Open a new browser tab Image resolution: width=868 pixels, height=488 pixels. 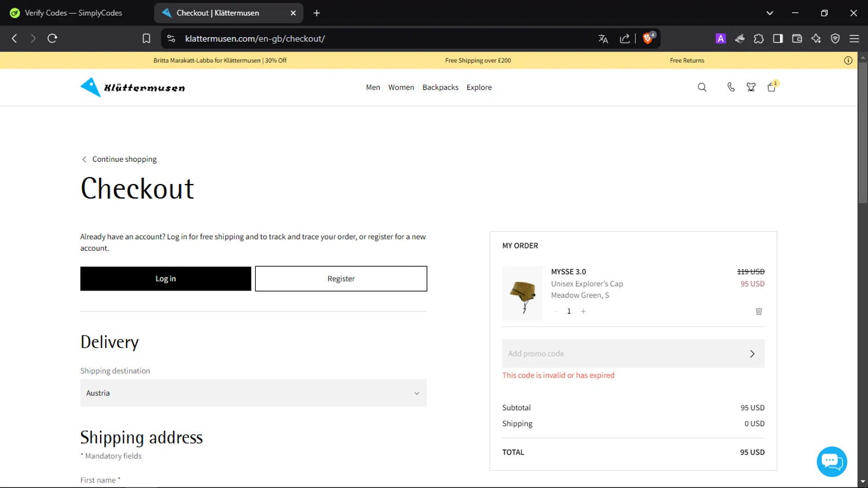(317, 13)
